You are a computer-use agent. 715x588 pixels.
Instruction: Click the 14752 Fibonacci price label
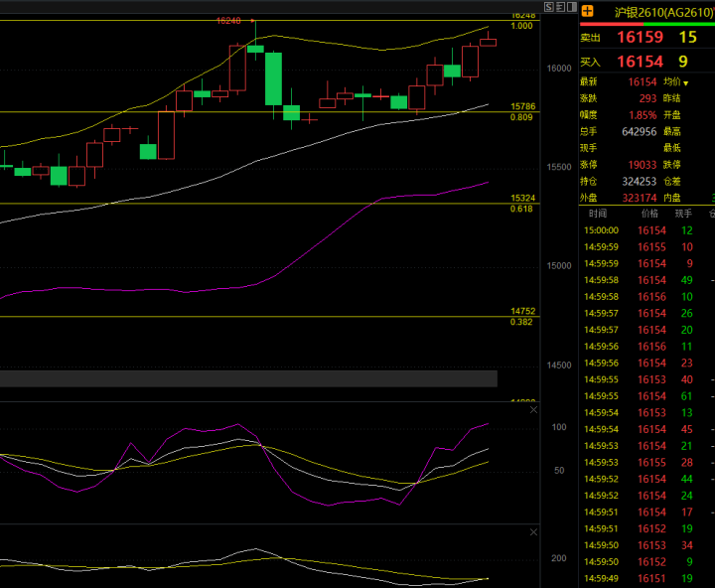tap(523, 311)
